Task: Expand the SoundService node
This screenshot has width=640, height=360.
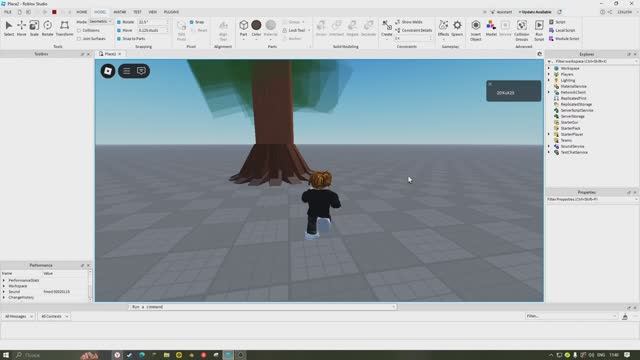Action: (549, 146)
